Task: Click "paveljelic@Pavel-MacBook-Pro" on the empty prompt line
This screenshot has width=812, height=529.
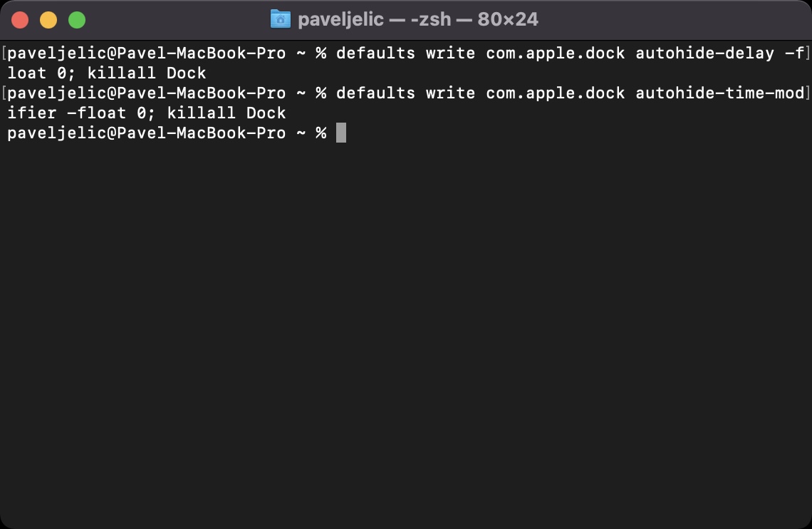Action: point(146,133)
